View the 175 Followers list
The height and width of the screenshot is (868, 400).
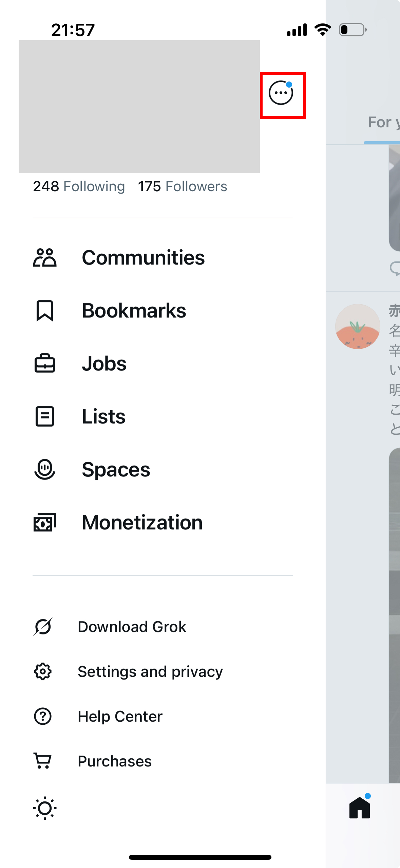[183, 186]
